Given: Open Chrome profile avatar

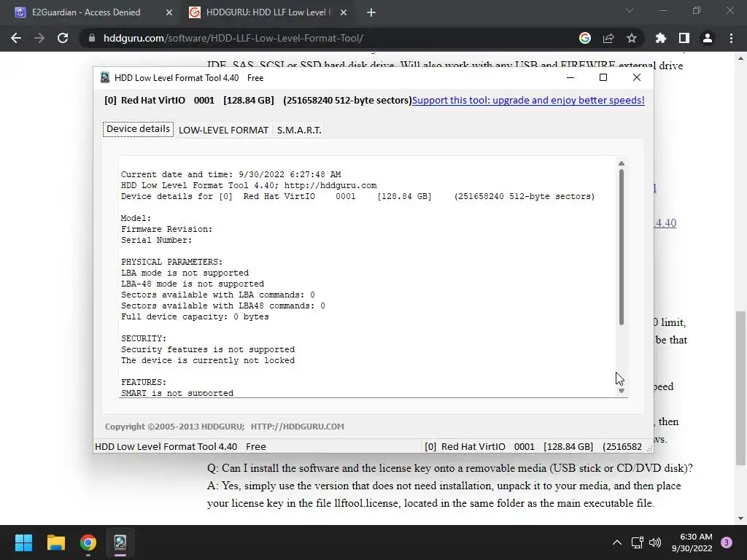Looking at the screenshot, I should click(x=708, y=38).
